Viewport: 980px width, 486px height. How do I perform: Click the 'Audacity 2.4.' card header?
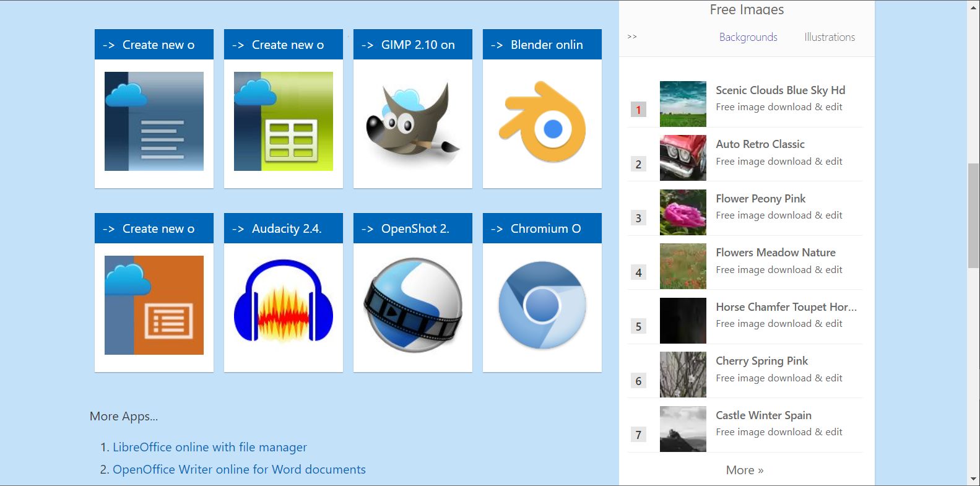[284, 228]
